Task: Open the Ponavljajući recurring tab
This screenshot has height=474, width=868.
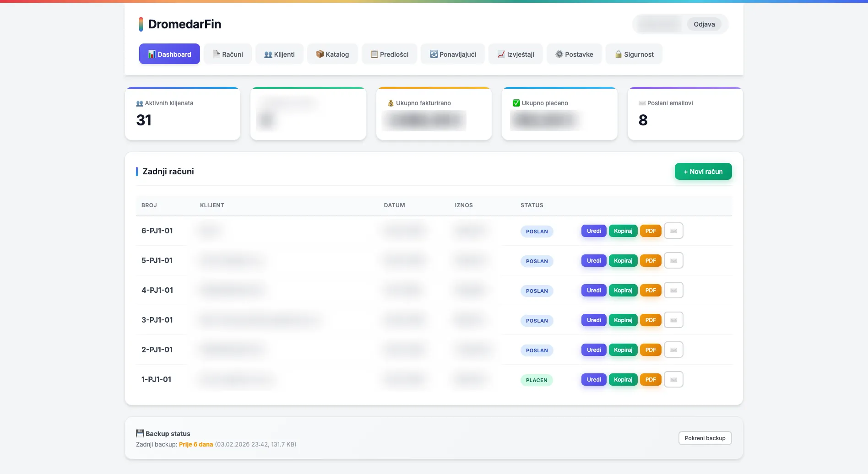Action: coord(453,54)
